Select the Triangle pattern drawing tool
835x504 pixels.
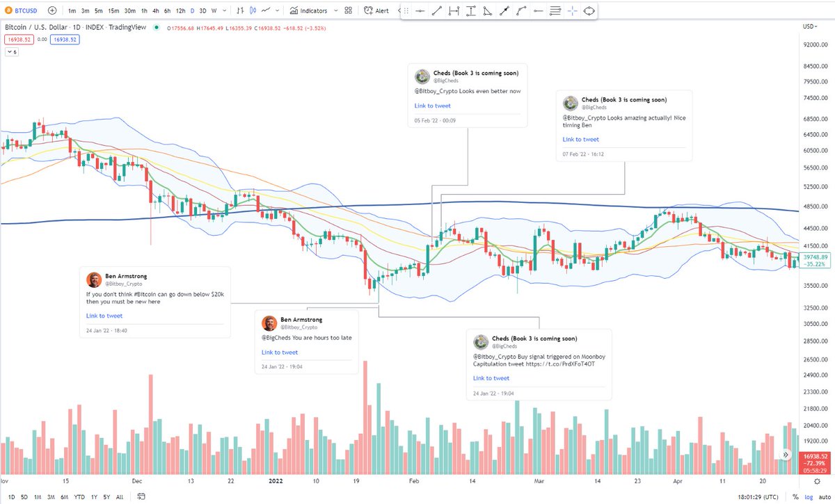(488, 11)
